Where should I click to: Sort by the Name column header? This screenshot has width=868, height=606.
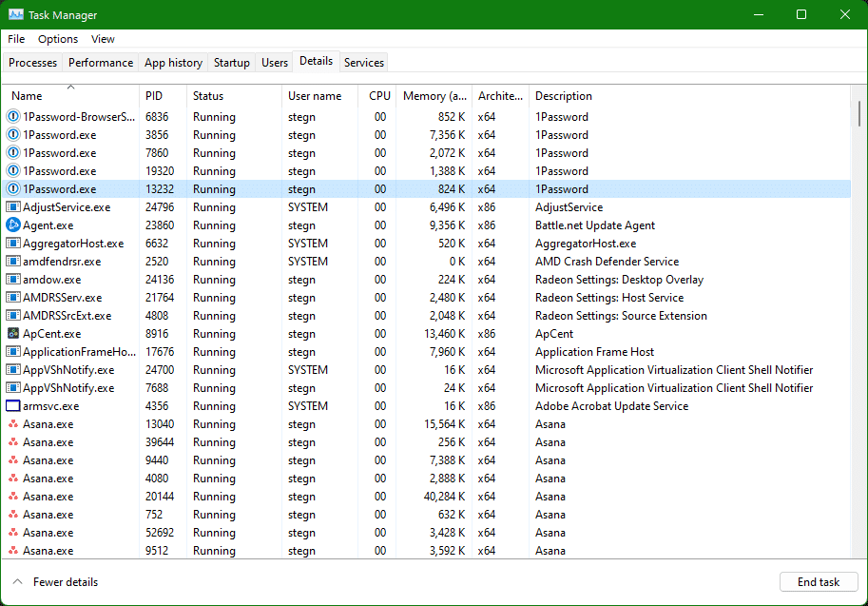pos(70,96)
